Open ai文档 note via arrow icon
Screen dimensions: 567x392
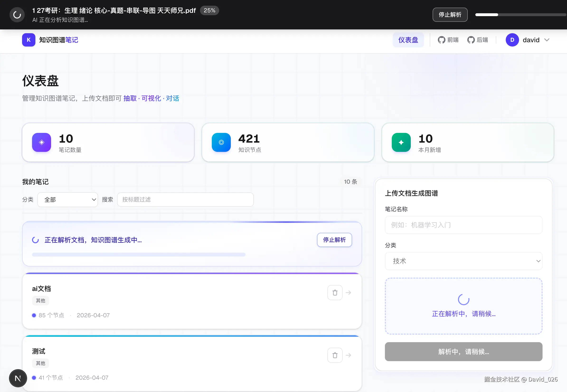[x=348, y=293]
